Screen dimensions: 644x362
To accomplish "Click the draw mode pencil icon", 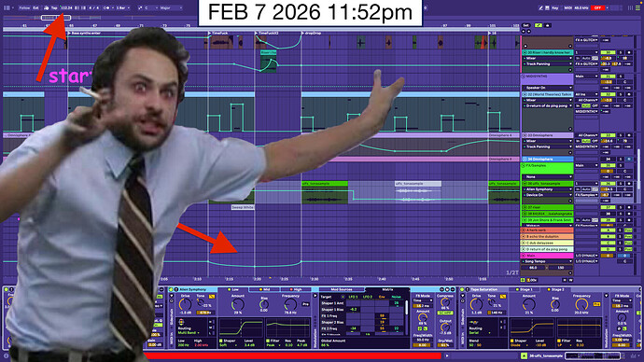I will [541, 7].
